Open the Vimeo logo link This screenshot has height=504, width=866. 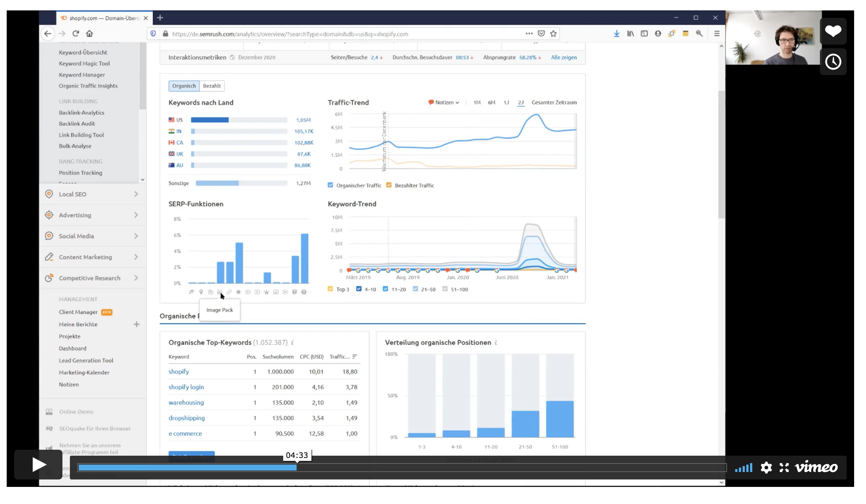point(816,467)
